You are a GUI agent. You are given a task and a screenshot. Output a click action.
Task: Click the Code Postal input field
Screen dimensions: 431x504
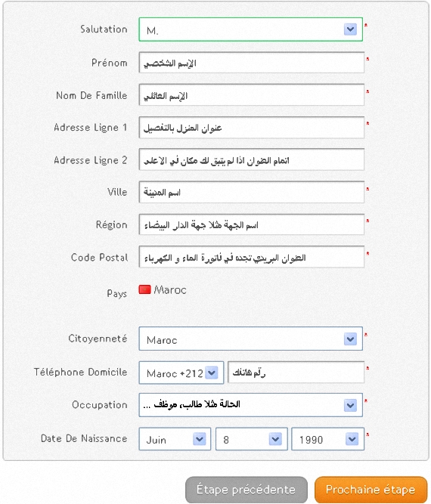(x=252, y=257)
